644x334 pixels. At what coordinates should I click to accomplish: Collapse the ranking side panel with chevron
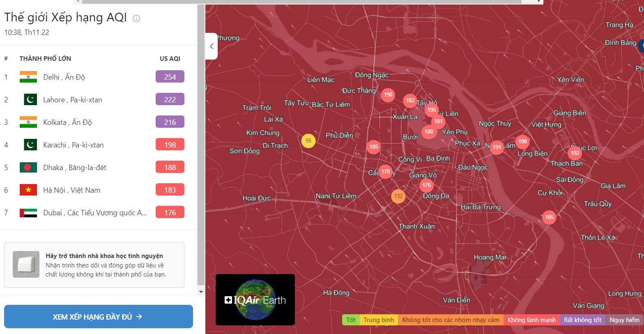click(x=212, y=46)
